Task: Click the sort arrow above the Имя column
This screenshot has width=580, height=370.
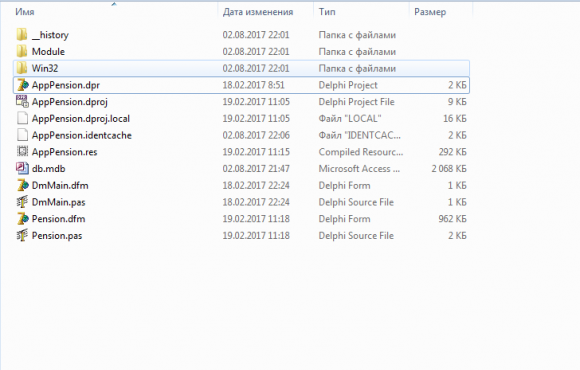Action: pos(114,4)
